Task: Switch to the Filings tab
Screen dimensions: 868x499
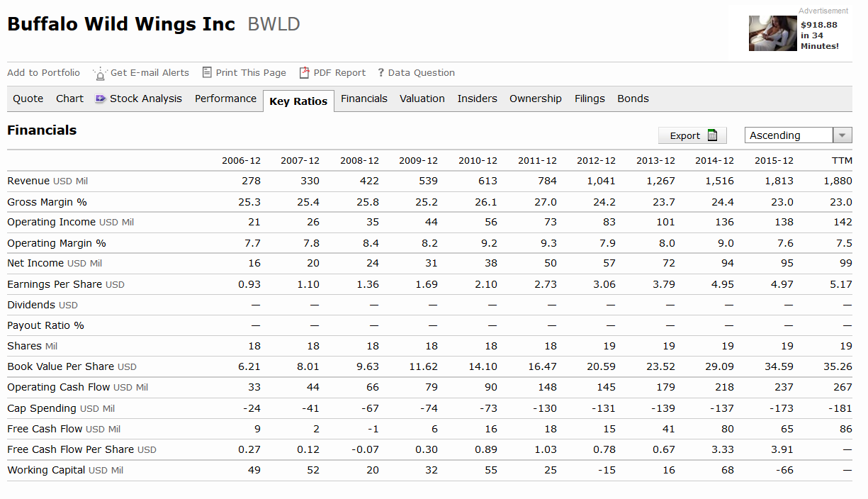Action: click(590, 99)
